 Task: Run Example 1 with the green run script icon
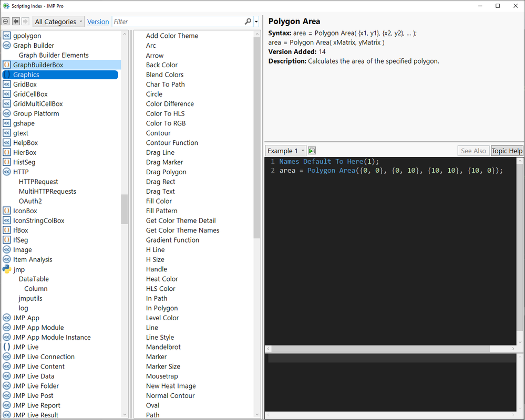311,150
